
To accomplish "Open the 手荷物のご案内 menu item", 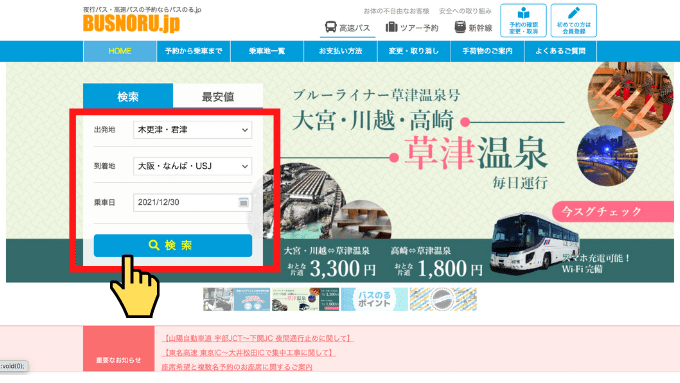I will click(x=487, y=51).
